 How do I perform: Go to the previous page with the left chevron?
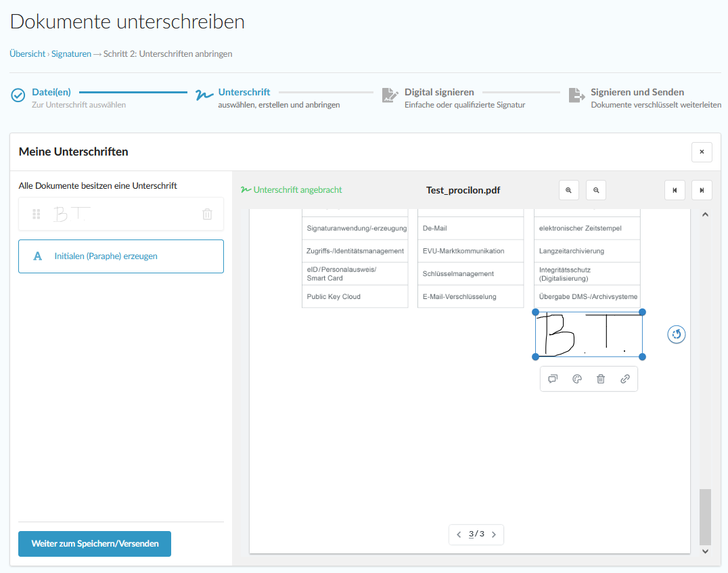(x=459, y=534)
